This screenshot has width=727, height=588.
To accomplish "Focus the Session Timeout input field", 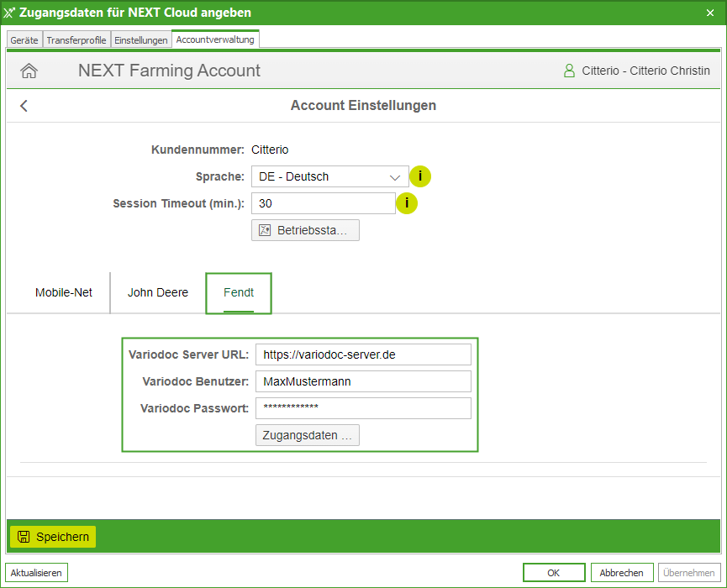I will [x=323, y=203].
